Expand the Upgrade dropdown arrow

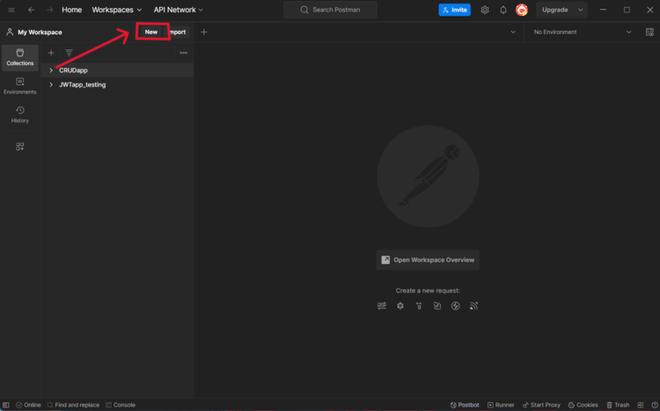(x=580, y=10)
